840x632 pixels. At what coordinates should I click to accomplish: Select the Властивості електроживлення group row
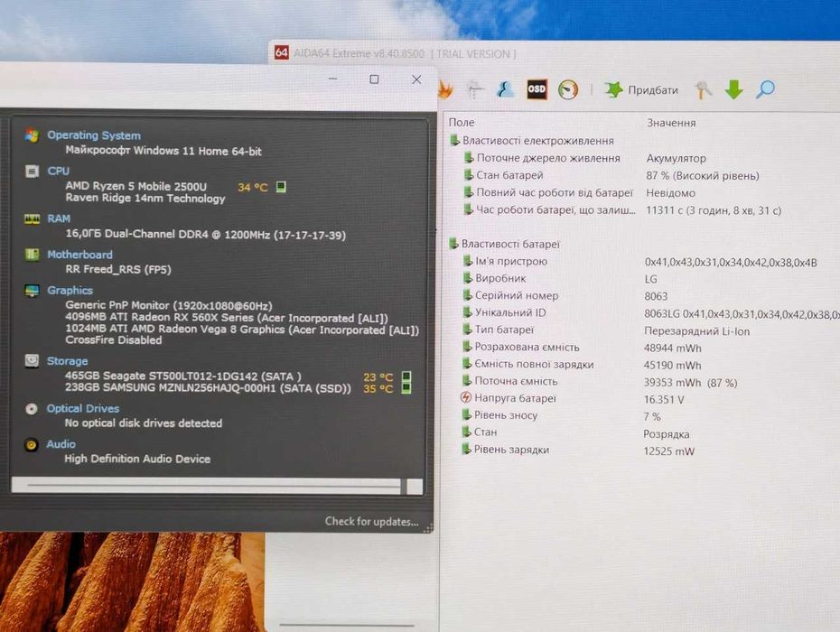pyautogui.click(x=532, y=140)
